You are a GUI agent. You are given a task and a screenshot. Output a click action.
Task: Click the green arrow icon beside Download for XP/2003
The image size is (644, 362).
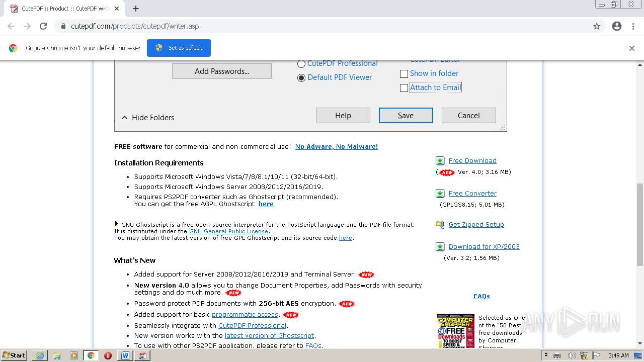coord(440,247)
